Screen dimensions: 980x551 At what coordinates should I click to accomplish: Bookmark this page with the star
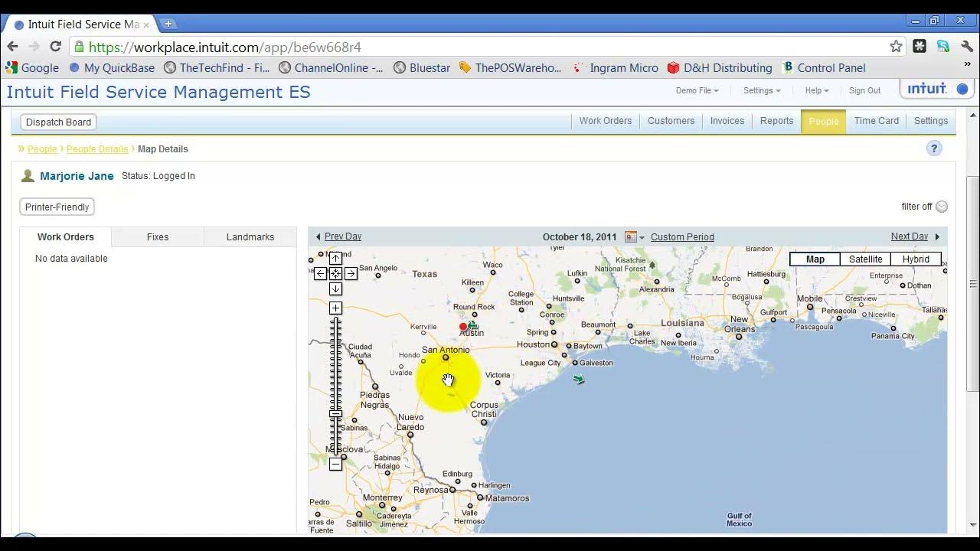(x=896, y=47)
